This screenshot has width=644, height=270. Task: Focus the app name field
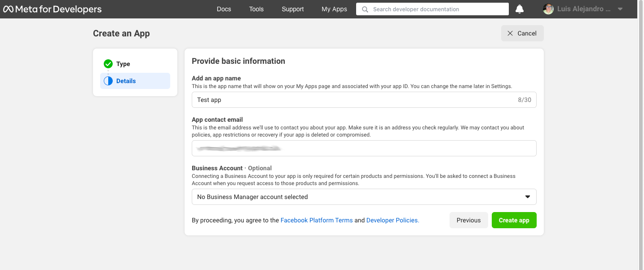[x=364, y=100]
